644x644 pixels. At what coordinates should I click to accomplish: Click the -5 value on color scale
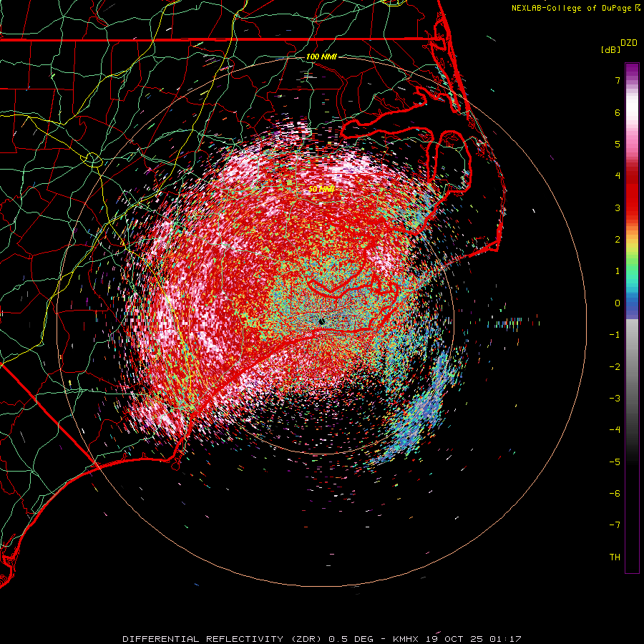click(x=615, y=462)
